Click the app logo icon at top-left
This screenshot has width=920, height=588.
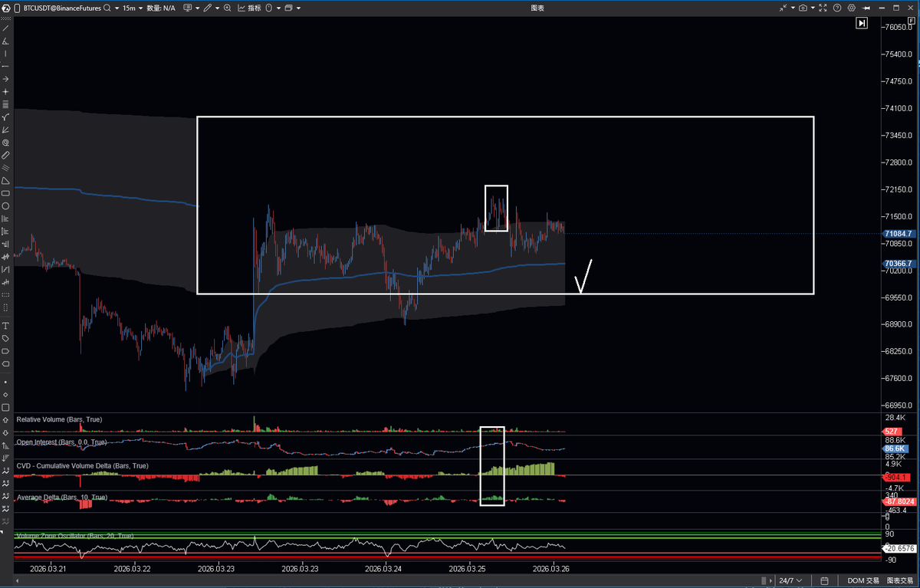6,8
